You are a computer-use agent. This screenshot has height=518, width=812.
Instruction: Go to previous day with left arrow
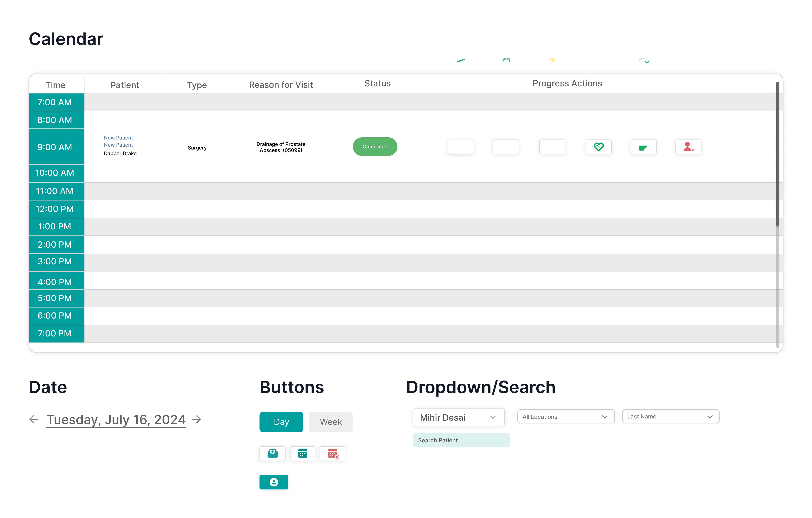[34, 420]
